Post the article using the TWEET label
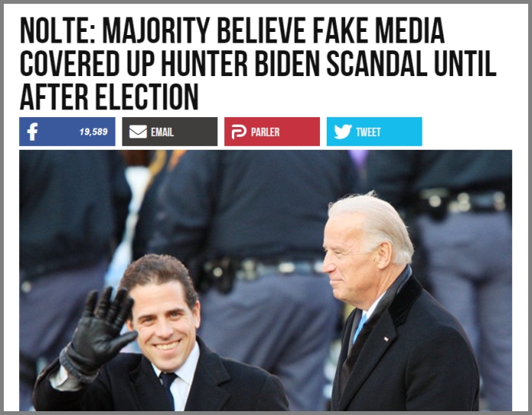 tap(368, 132)
